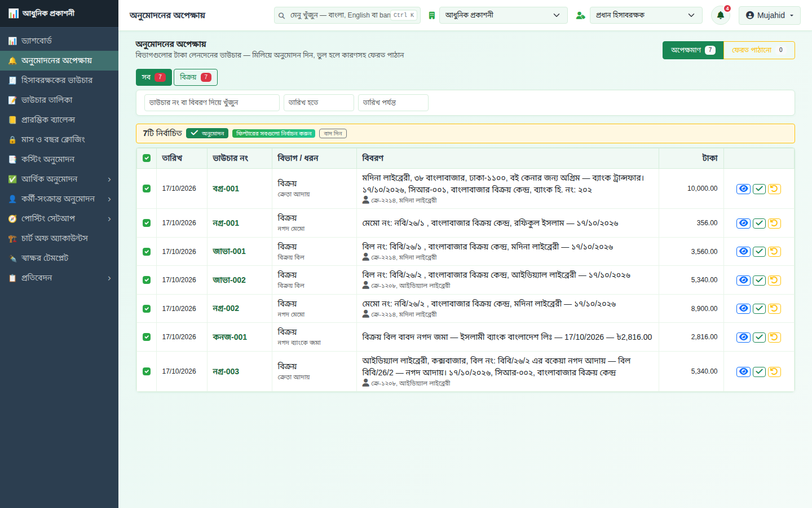Send back voucher বগ্র-001 with return icon

click(x=775, y=189)
